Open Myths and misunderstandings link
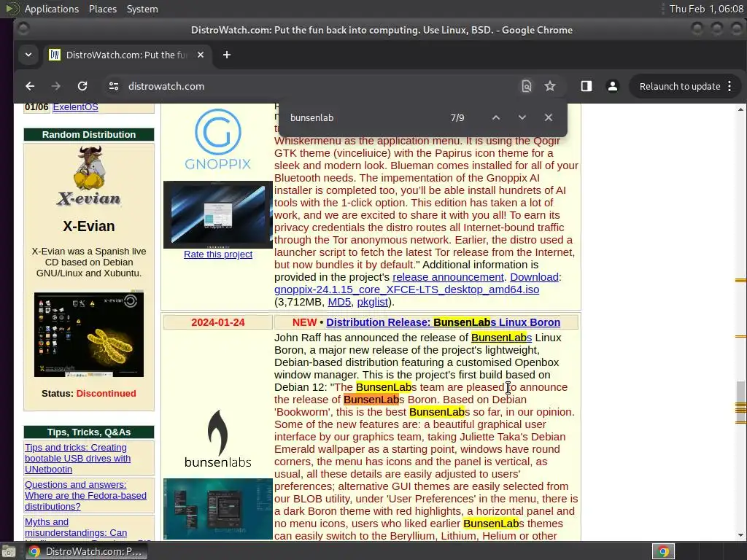Image resolution: width=747 pixels, height=560 pixels. tap(76, 527)
